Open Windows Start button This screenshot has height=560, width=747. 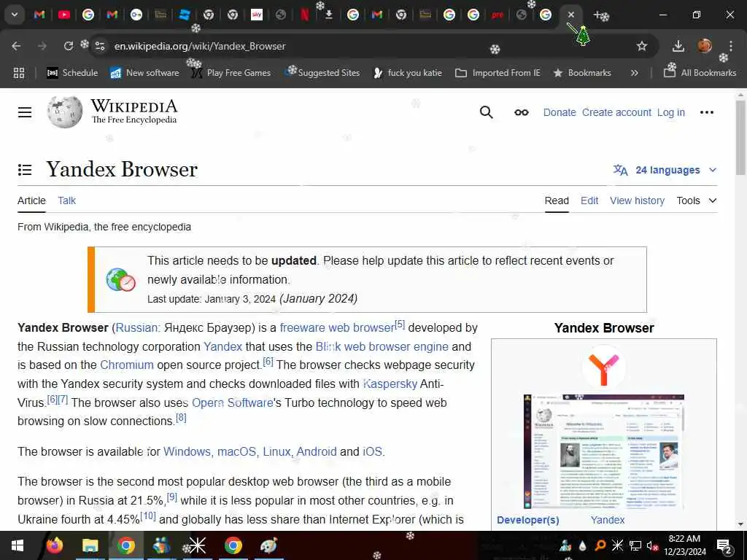(18, 545)
